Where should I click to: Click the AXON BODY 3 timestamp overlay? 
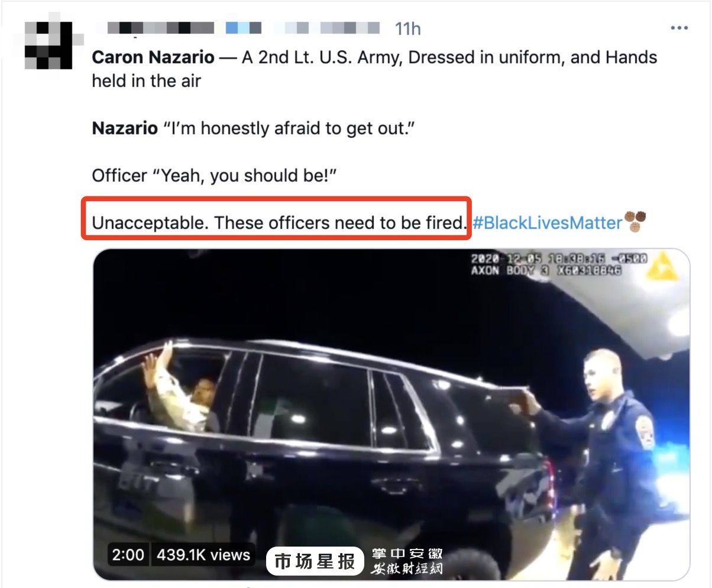559,265
